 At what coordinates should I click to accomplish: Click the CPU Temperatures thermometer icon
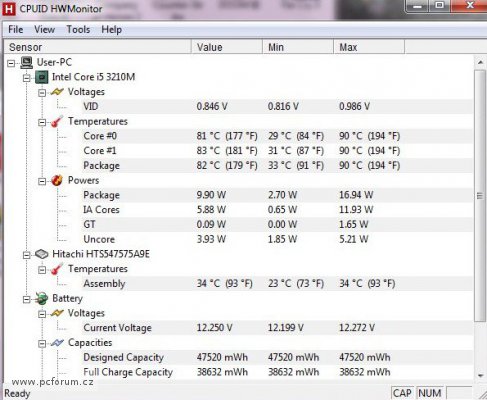57,121
